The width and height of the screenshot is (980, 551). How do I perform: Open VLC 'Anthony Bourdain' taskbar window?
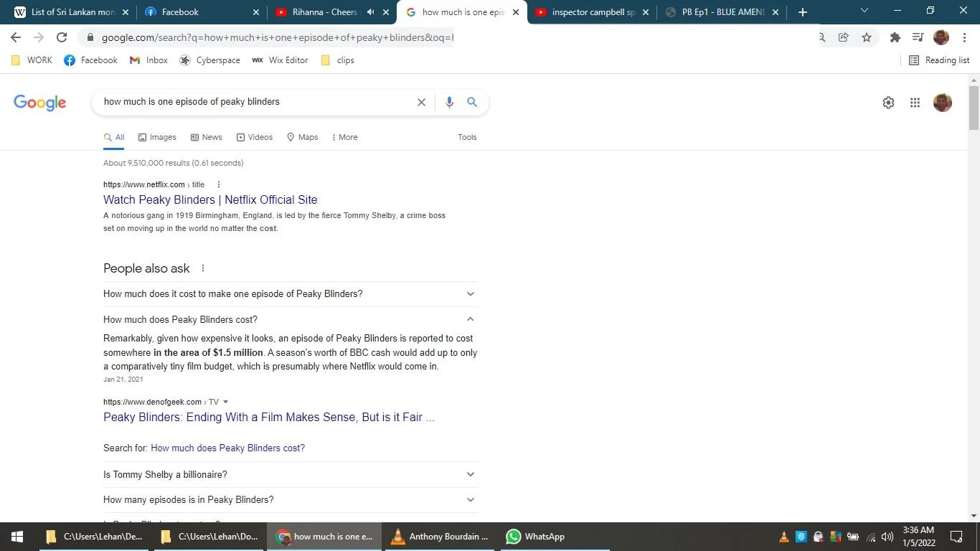(x=441, y=537)
